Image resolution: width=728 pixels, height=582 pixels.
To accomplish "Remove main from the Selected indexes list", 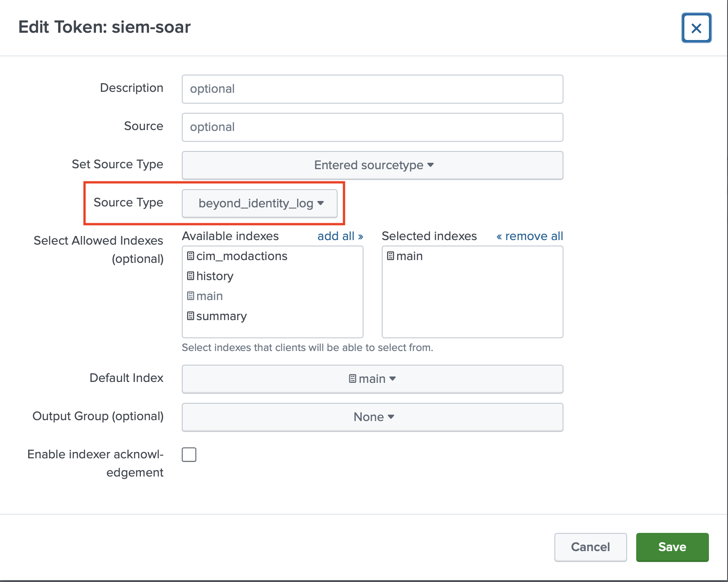I will (409, 256).
